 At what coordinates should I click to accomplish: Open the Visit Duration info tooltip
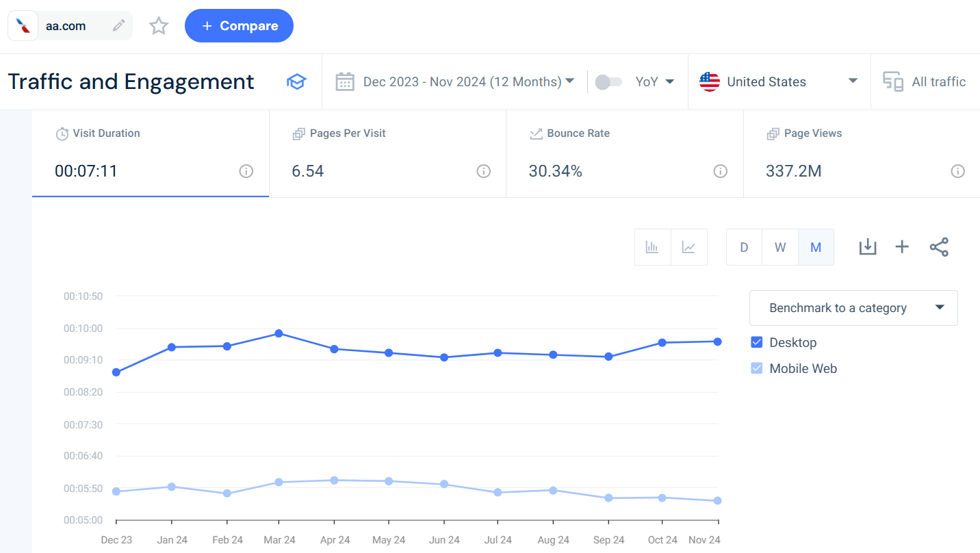tap(246, 171)
